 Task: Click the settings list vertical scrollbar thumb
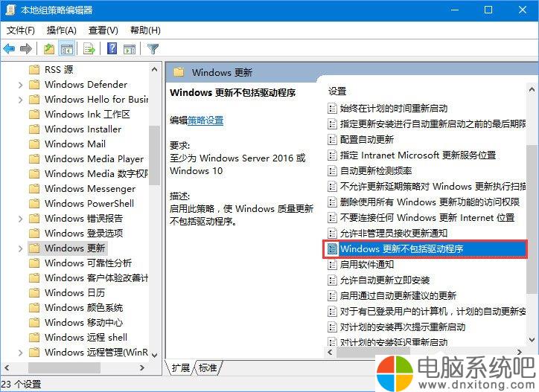click(x=531, y=219)
